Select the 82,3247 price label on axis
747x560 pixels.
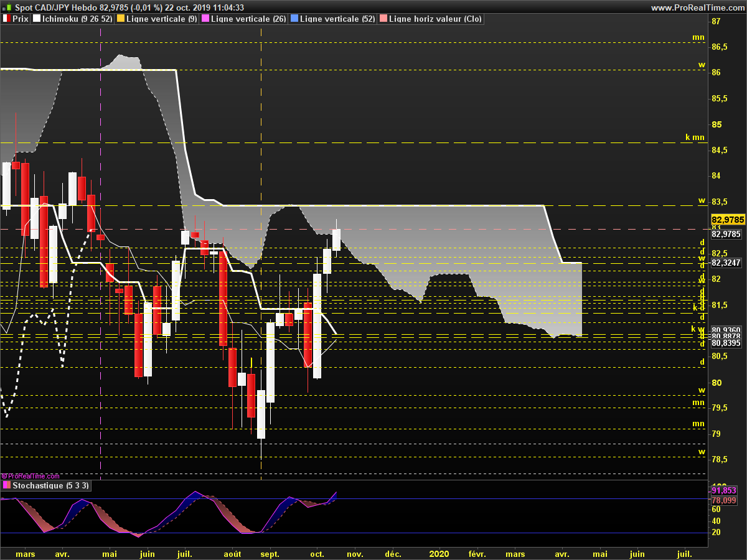[726, 263]
